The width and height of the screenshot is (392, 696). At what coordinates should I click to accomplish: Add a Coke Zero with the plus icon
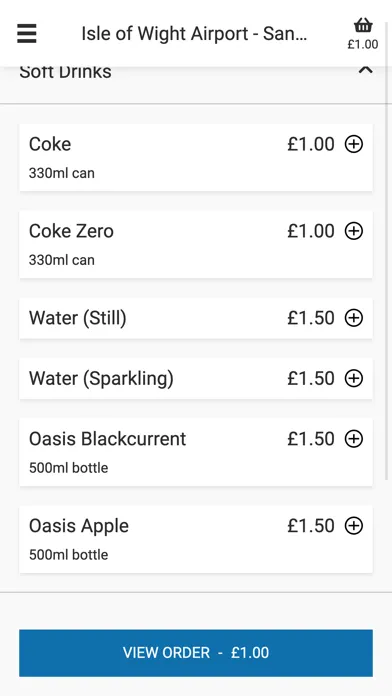(x=354, y=231)
